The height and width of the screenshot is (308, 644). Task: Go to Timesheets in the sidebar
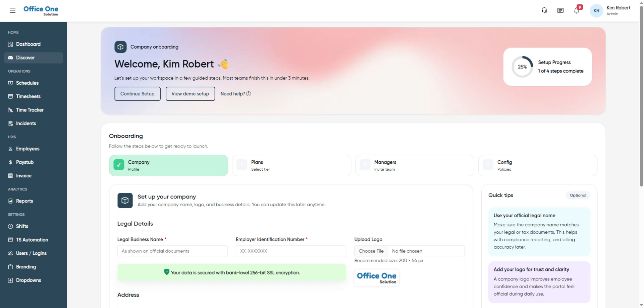click(28, 96)
